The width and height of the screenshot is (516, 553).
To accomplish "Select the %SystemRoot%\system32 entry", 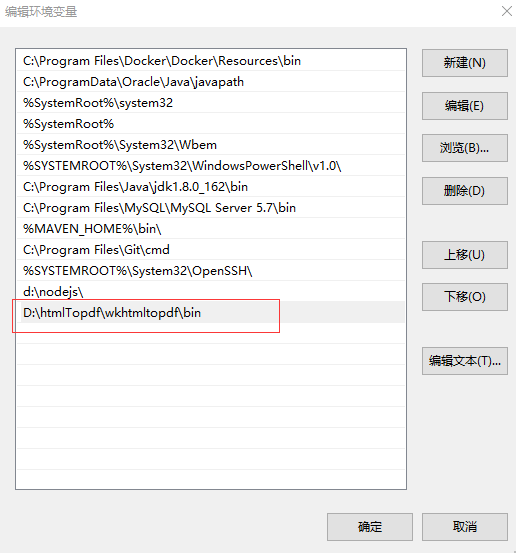I will [x=211, y=103].
